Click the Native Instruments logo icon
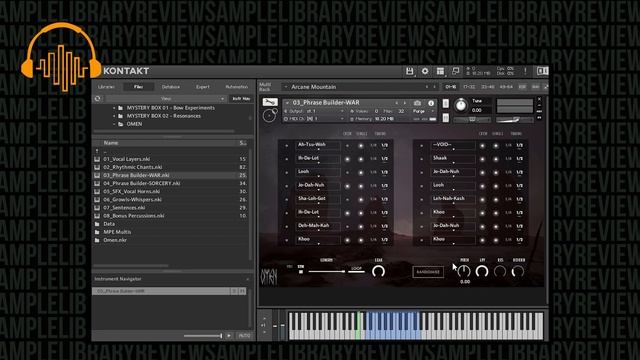 tap(542, 71)
